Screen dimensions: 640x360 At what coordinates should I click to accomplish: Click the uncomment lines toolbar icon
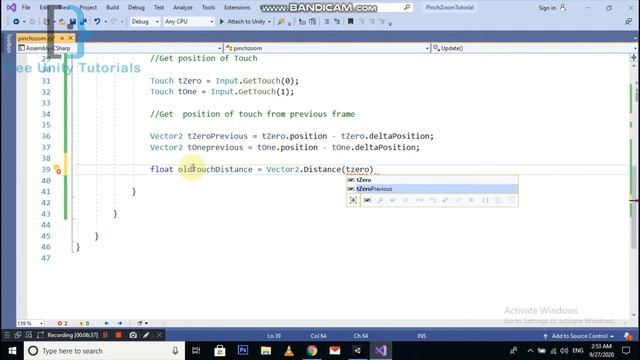click(337, 22)
